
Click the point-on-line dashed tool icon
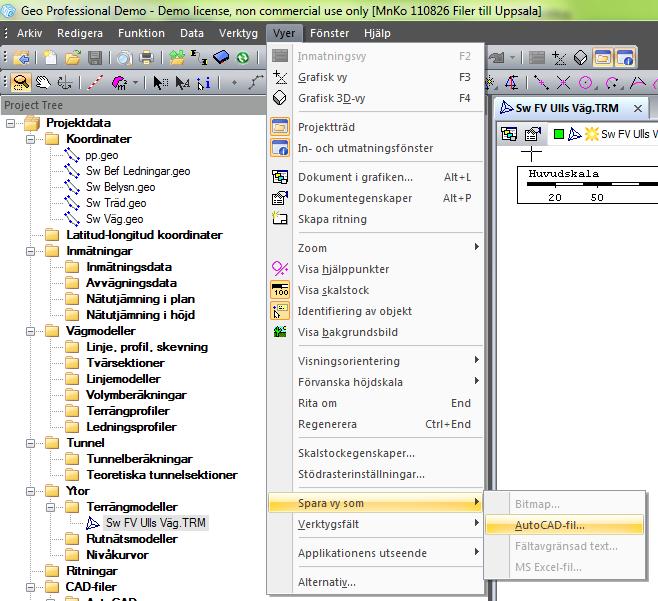541,83
